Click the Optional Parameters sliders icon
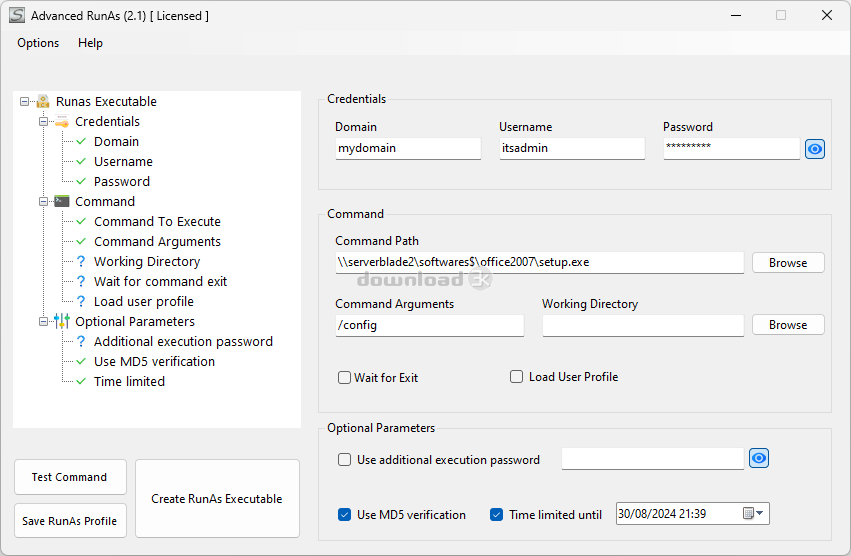 coord(62,321)
